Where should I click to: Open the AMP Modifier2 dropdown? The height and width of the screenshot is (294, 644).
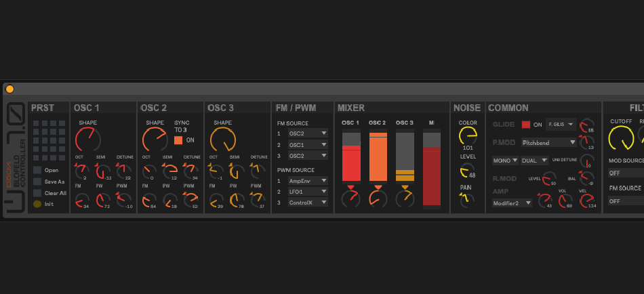512,203
